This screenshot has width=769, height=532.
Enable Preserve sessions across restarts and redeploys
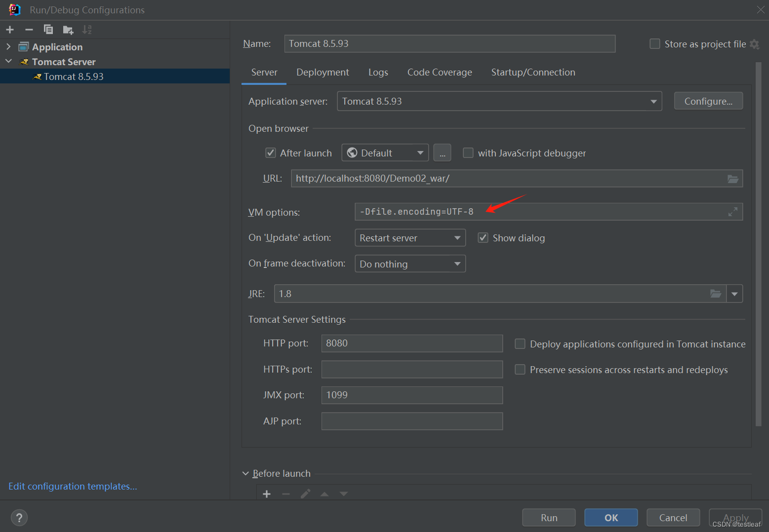tap(520, 370)
